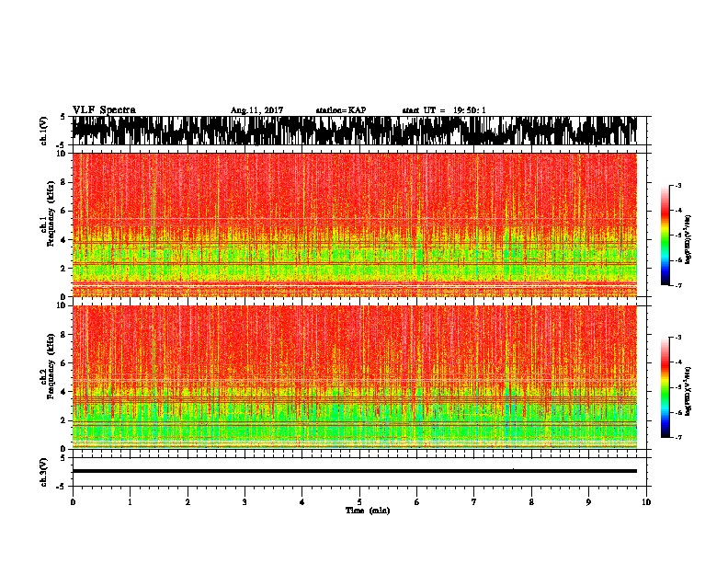The width and height of the screenshot is (728, 563).
Task: Click time axis tick label "1"
Action: [130, 502]
